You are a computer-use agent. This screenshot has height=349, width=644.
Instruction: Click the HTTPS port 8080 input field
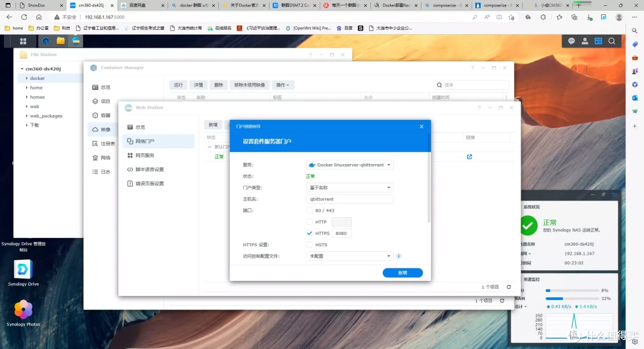click(x=341, y=233)
